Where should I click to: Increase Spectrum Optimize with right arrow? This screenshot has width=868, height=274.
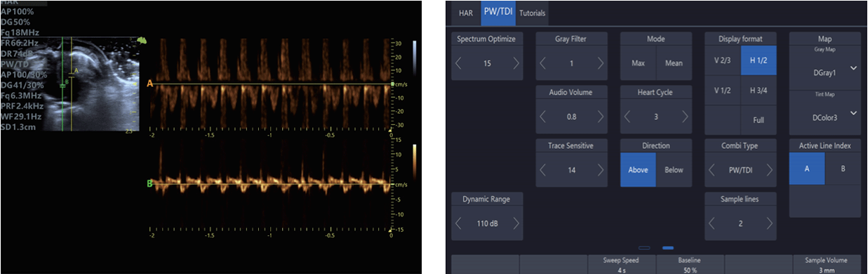pos(516,63)
